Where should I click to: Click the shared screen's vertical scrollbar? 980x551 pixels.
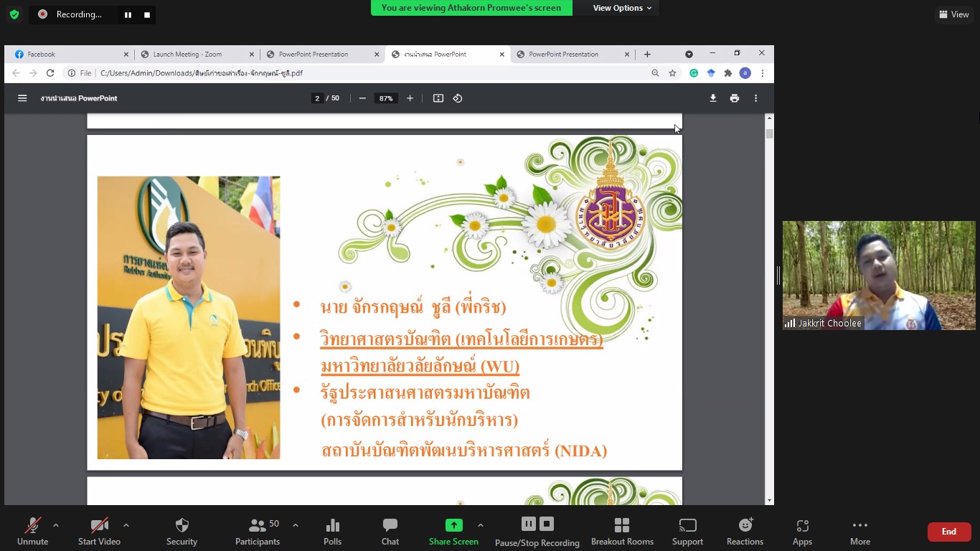tap(769, 287)
